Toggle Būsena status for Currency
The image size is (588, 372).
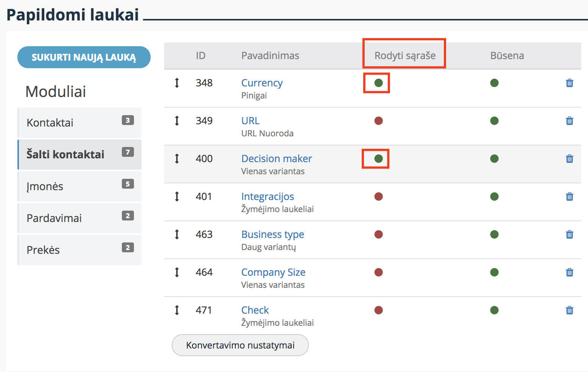(x=494, y=83)
